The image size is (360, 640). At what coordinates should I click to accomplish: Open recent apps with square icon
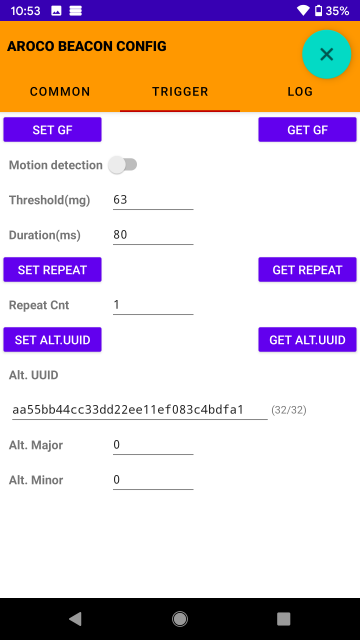coord(284,619)
